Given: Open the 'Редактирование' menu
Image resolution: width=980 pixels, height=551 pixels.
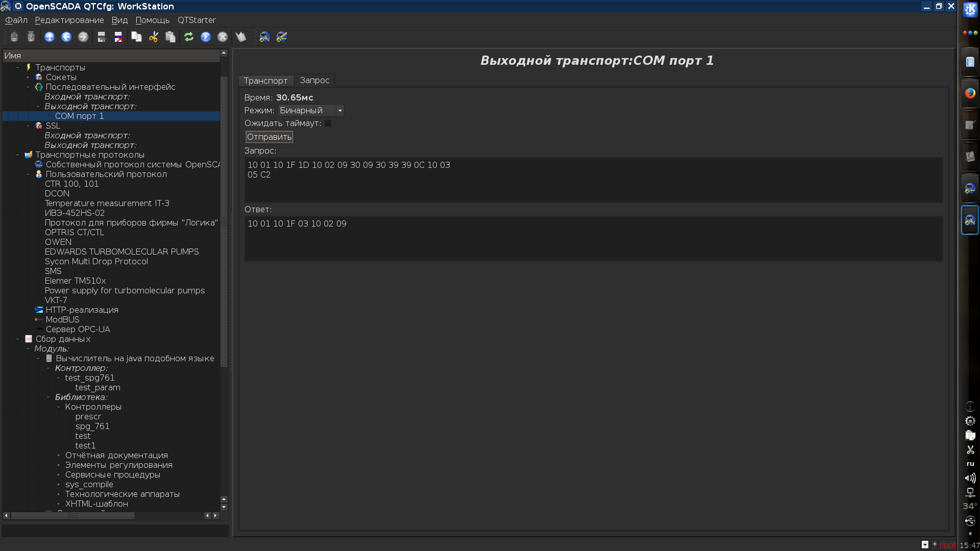Looking at the screenshot, I should pyautogui.click(x=69, y=20).
